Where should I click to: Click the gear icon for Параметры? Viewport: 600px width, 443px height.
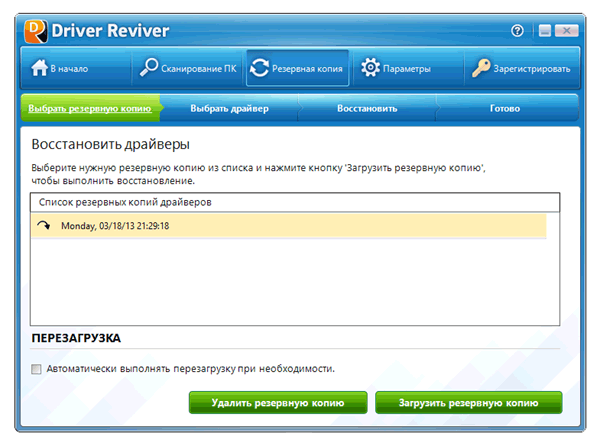(370, 68)
